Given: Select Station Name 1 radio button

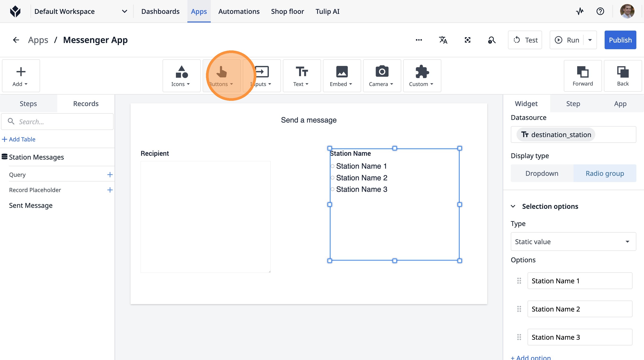Looking at the screenshot, I should pos(333,166).
